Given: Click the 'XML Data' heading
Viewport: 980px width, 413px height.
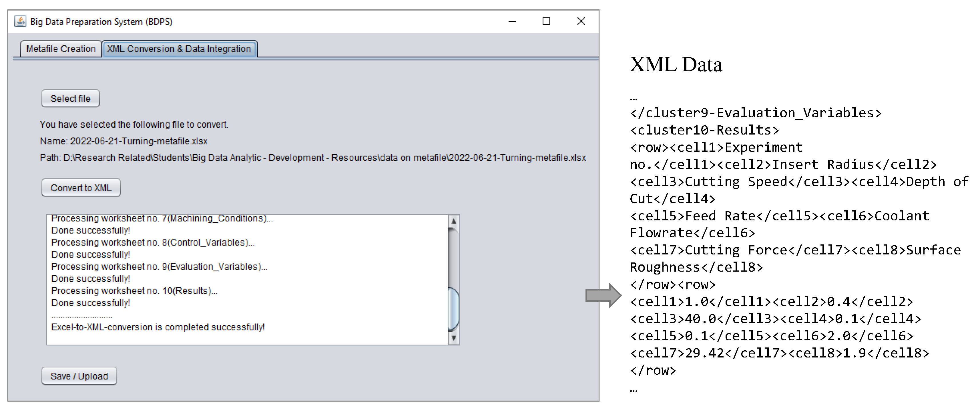Looking at the screenshot, I should click(676, 64).
